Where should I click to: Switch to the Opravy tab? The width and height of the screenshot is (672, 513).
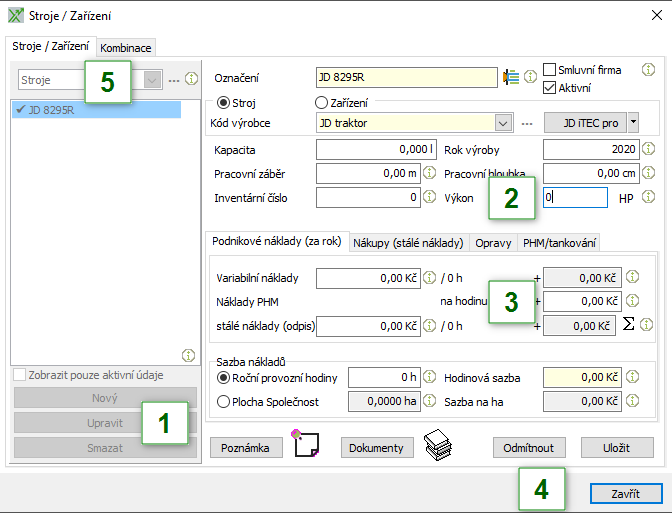(493, 243)
